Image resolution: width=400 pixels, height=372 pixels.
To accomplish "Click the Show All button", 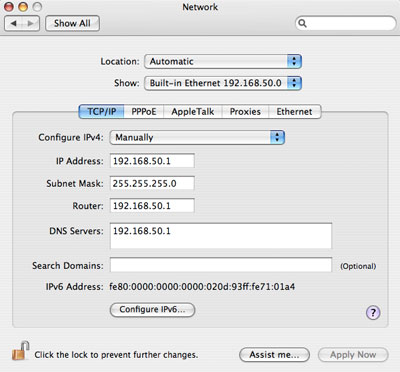I will click(x=72, y=23).
